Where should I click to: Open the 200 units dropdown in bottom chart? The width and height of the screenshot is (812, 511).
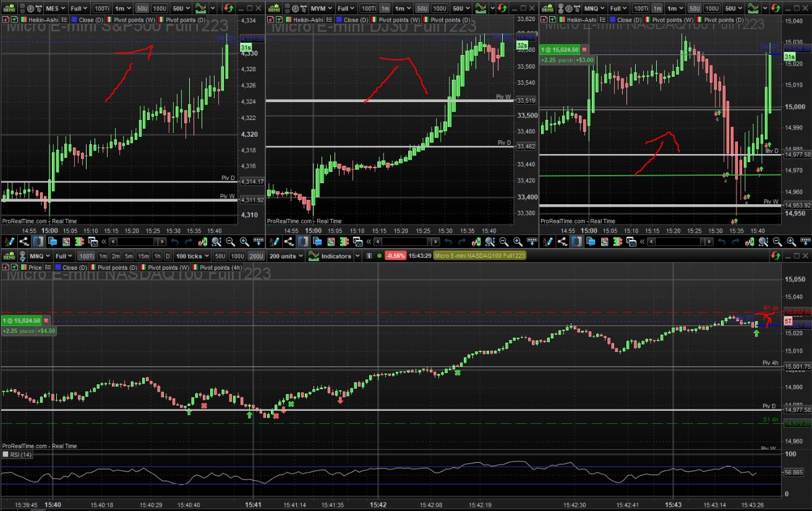286,256
